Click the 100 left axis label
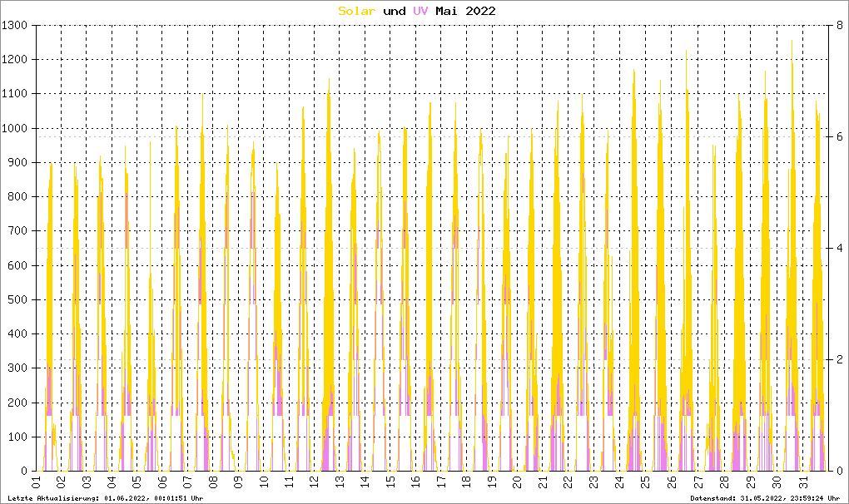Viewport: 849px width, 504px height. 17,437
